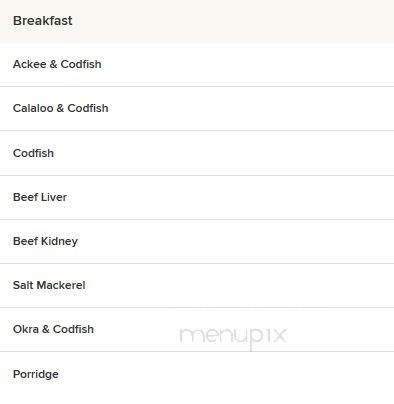Screen dimensions: 394x404
Task: Click the word Mackerel
Action: (x=61, y=285)
